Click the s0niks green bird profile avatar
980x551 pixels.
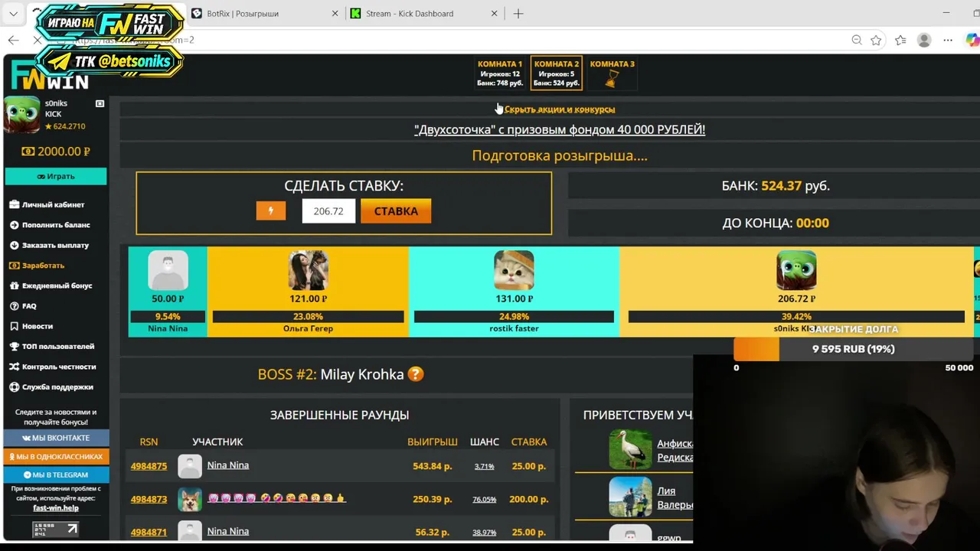point(21,114)
